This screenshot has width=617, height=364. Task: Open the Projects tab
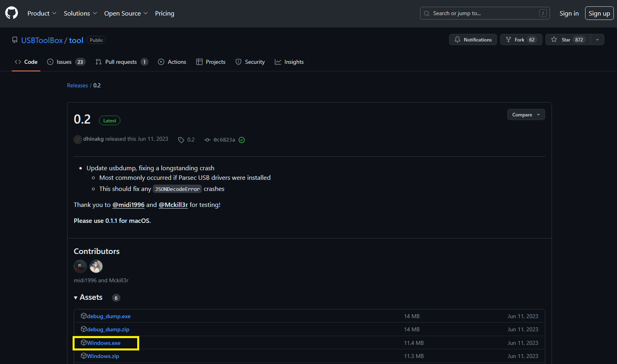[x=211, y=62]
